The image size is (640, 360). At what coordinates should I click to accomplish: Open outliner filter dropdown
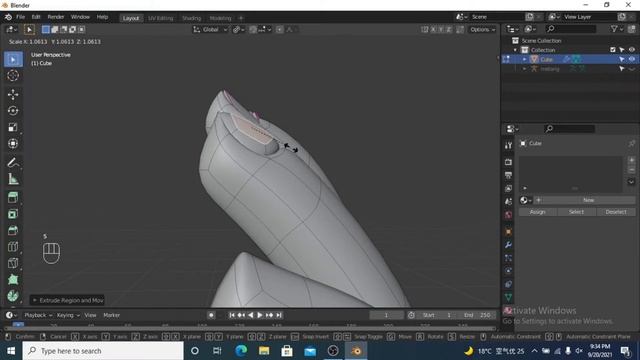616,29
